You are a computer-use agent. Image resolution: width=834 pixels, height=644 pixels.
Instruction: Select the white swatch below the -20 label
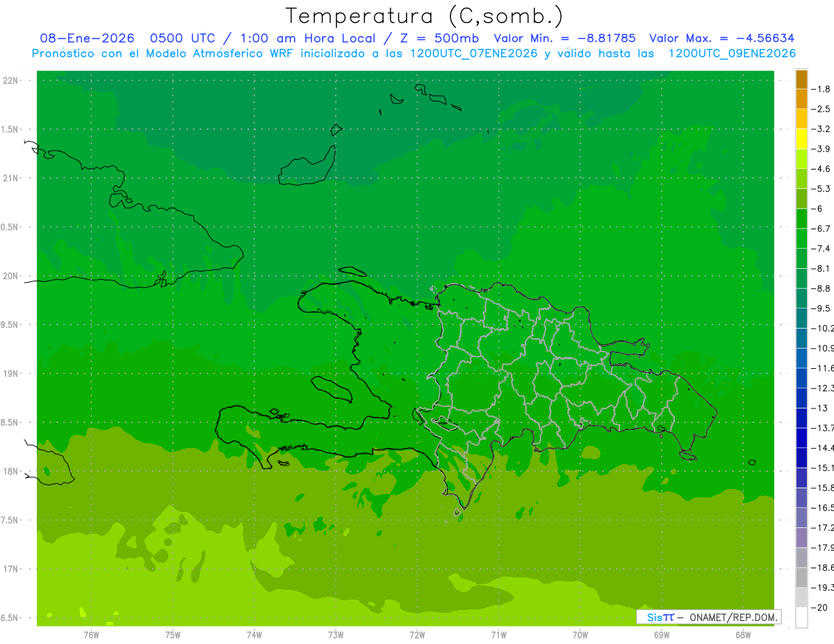point(801,618)
